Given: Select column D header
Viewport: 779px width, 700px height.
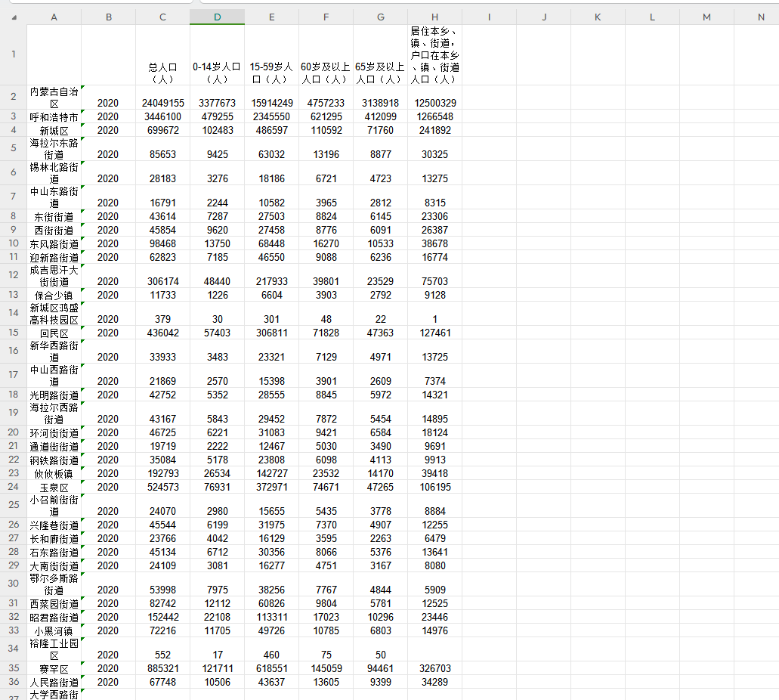Looking at the screenshot, I should pos(217,17).
